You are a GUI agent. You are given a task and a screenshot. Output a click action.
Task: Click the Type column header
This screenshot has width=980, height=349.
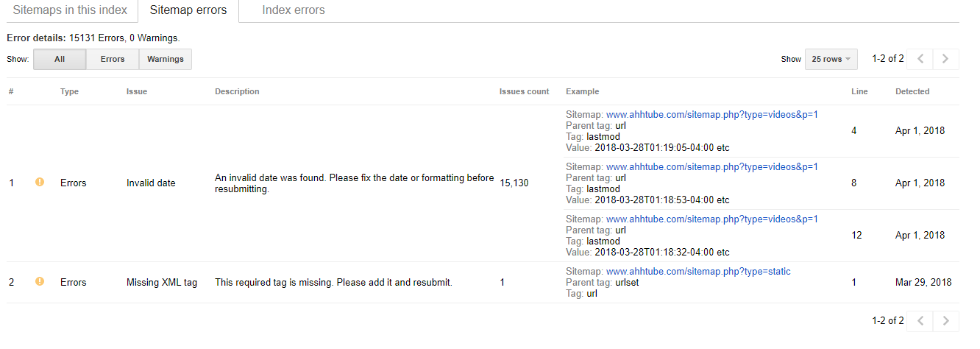(x=69, y=91)
